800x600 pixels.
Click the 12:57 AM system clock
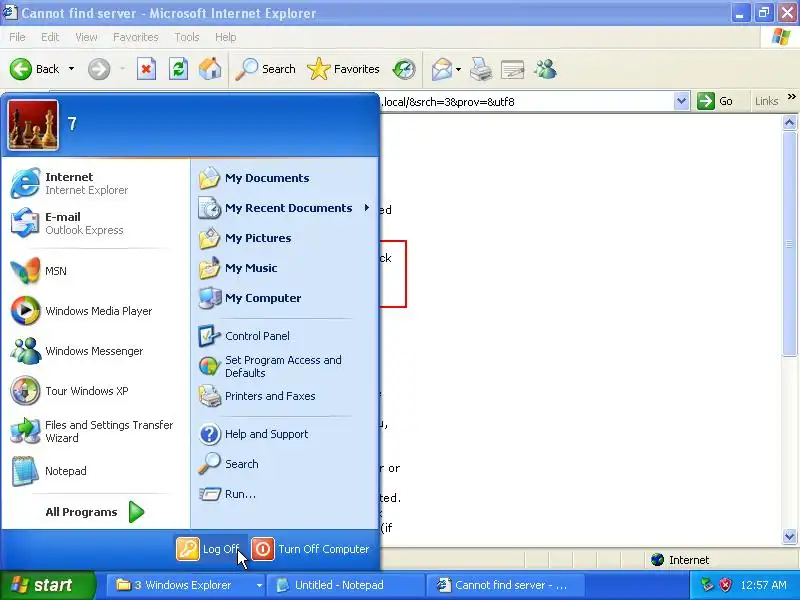(763, 585)
